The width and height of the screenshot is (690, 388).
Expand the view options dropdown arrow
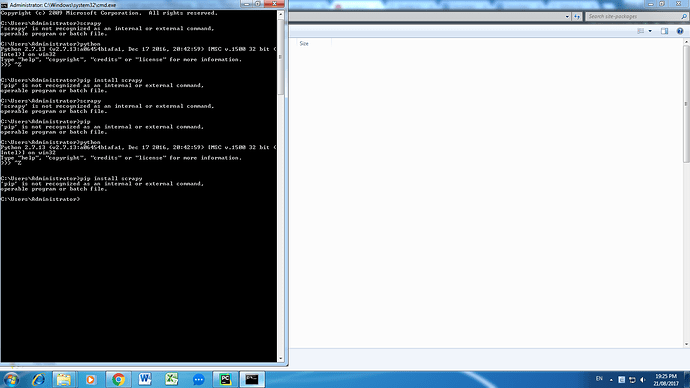tap(650, 31)
